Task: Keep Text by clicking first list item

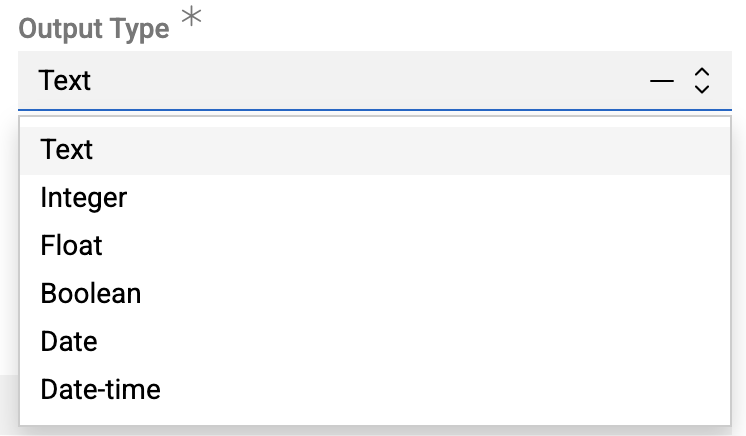Action: 67,150
